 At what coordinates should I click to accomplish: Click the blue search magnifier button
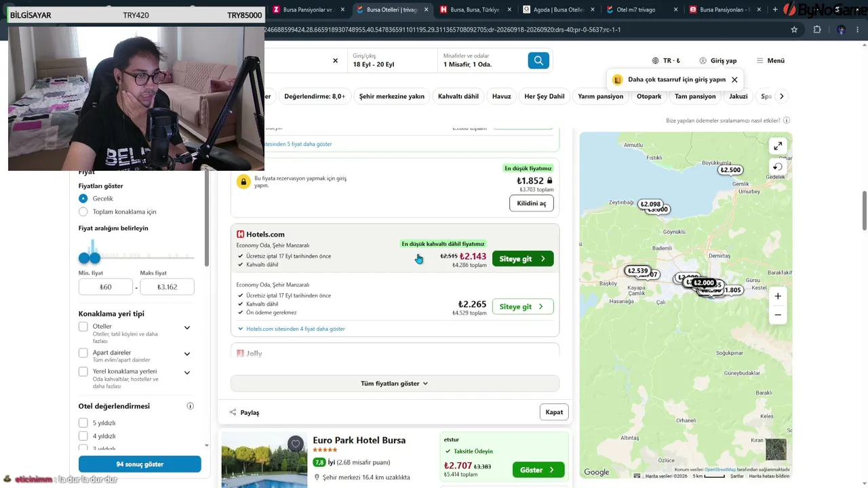coord(538,60)
